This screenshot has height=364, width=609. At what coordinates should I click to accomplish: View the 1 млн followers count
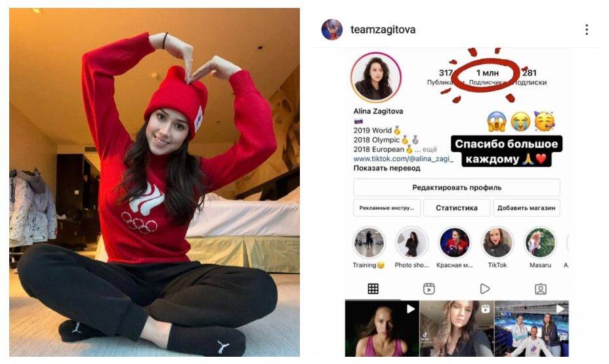click(x=488, y=77)
